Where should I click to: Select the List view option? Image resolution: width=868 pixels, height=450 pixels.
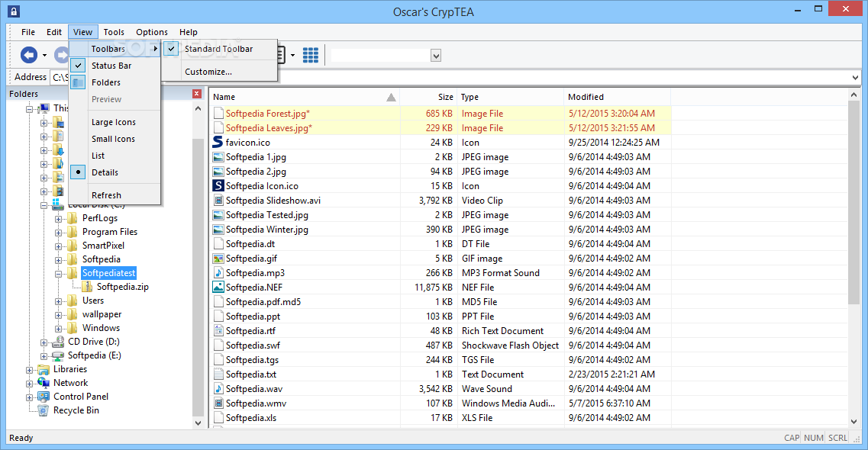115,156
